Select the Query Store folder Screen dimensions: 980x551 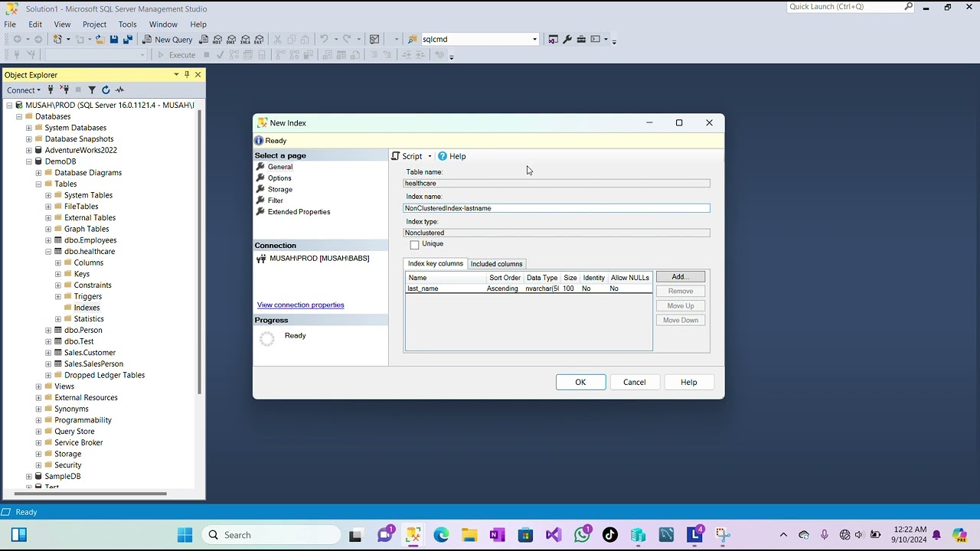(x=74, y=432)
